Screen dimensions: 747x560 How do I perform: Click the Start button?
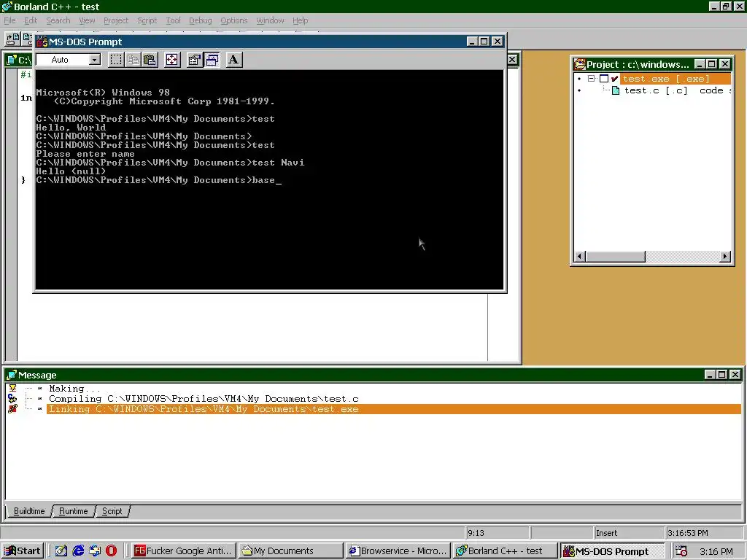pos(23,551)
